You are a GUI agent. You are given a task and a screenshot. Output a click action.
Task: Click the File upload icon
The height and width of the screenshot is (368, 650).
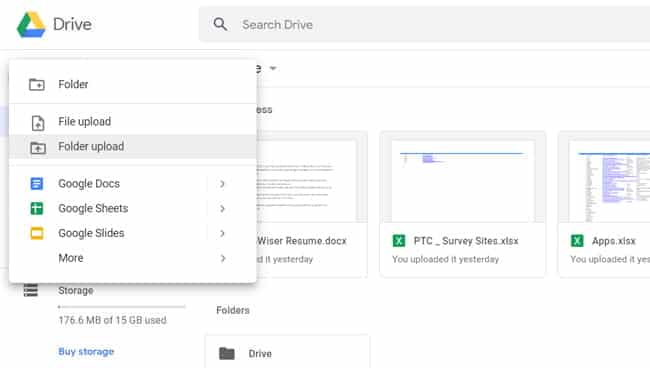tap(38, 123)
